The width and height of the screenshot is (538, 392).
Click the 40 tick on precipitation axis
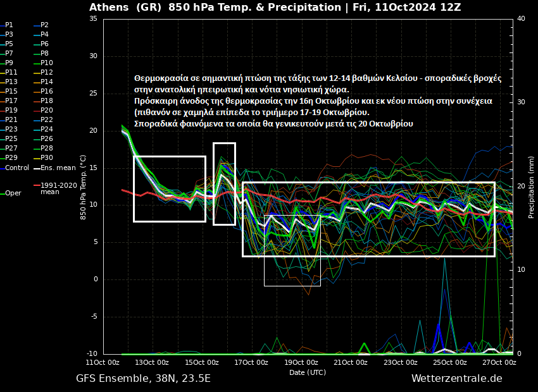pos(522,18)
